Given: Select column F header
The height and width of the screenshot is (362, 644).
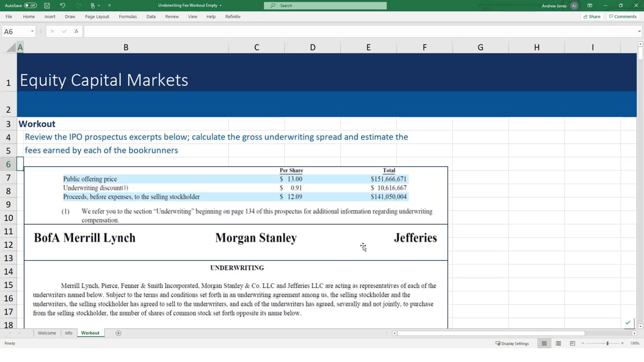Looking at the screenshot, I should [x=425, y=47].
